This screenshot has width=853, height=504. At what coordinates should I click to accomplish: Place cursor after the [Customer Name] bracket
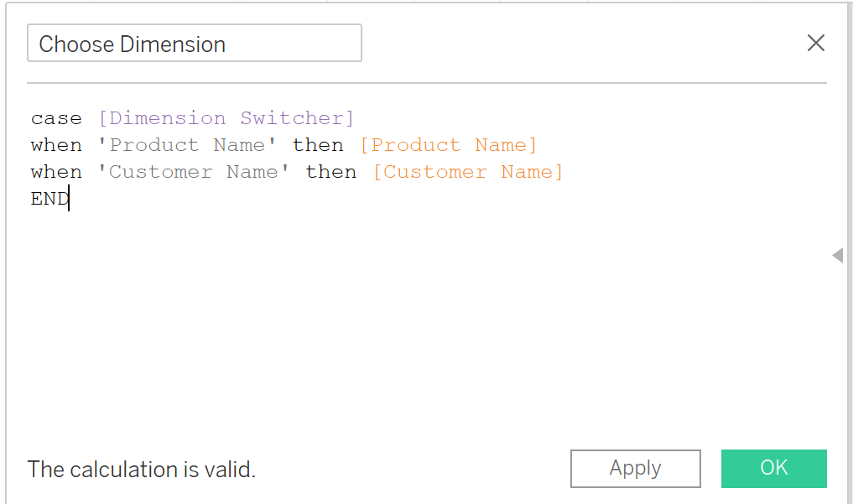pyautogui.click(x=565, y=172)
